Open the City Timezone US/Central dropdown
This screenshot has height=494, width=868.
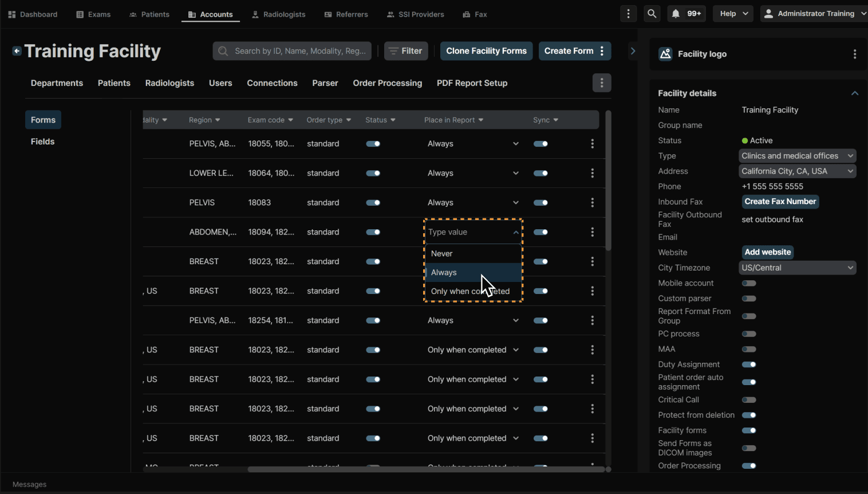(x=797, y=268)
